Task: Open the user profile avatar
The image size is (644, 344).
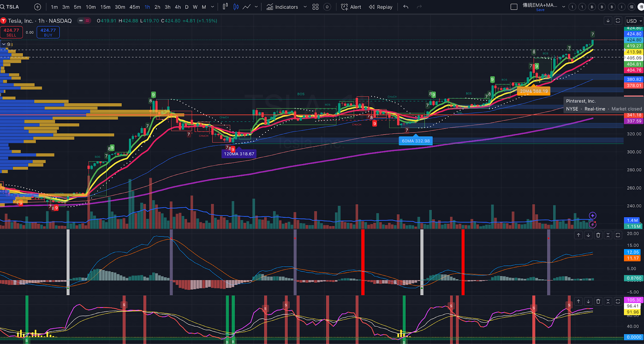Action: click(641, 7)
